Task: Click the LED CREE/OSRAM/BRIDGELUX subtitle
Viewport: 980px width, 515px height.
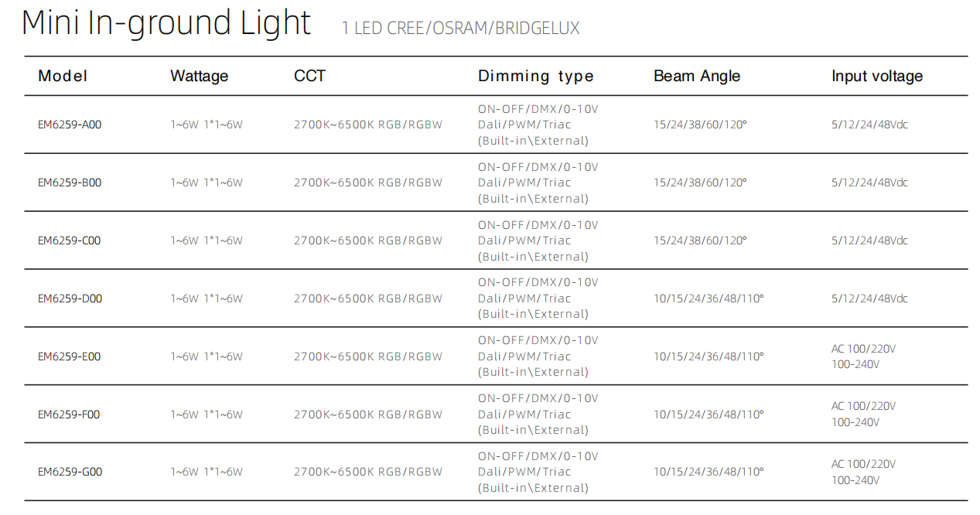Action: coord(461,29)
